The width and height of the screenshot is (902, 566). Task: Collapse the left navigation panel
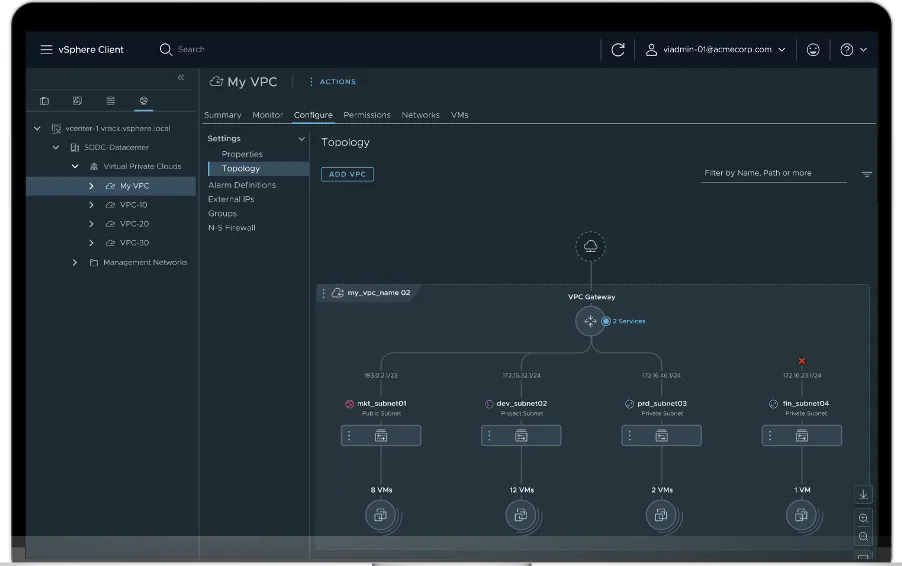click(x=181, y=77)
